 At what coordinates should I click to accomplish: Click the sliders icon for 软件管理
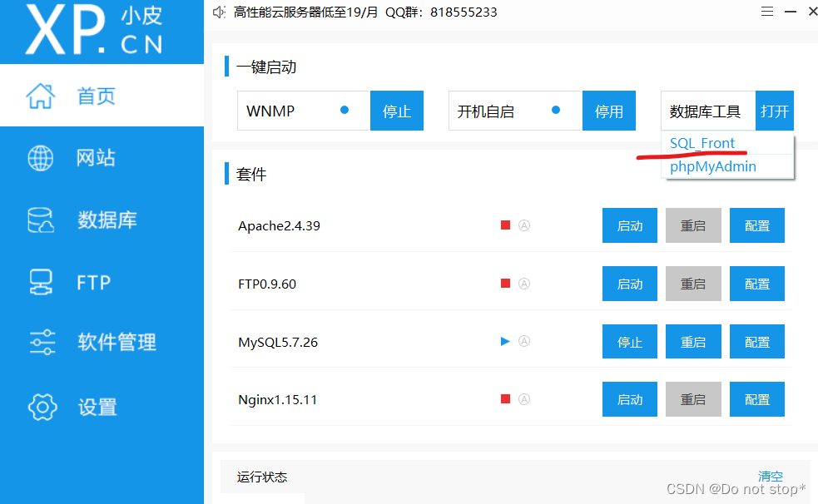[42, 343]
